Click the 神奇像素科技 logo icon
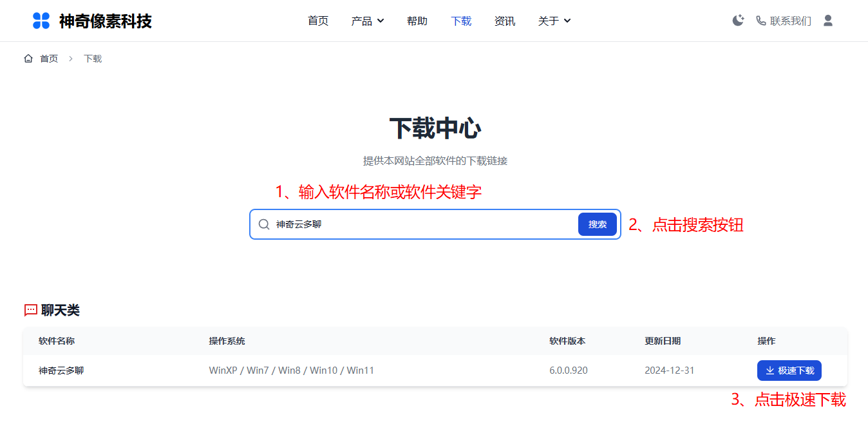The height and width of the screenshot is (424, 868). point(41,20)
